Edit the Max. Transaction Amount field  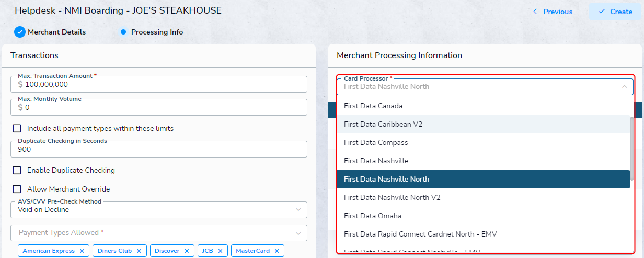click(159, 84)
